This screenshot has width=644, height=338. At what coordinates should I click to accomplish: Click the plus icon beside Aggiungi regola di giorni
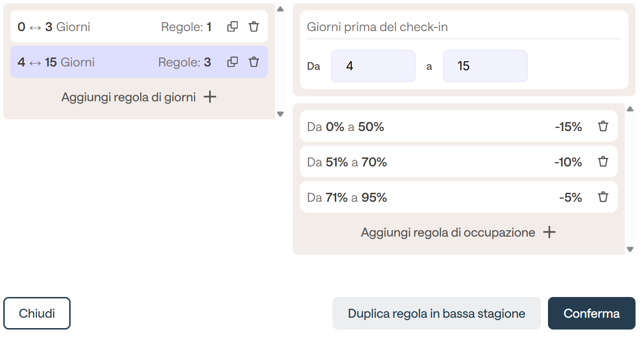[210, 97]
